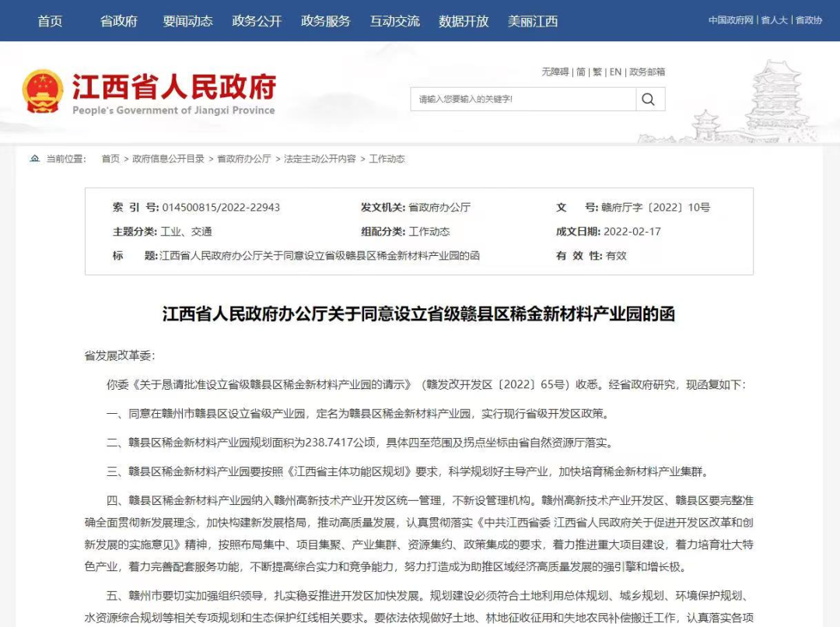Click the 组配分类 value 工作动态

click(429, 232)
